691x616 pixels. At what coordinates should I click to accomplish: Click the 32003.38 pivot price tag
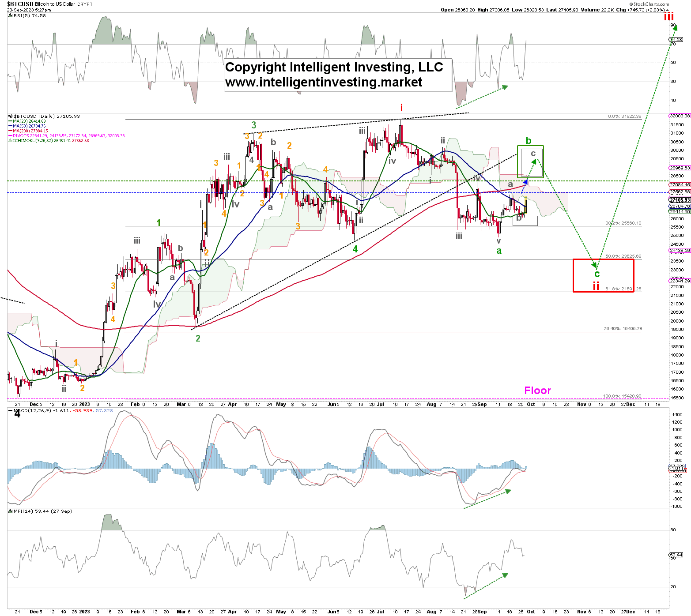[x=680, y=116]
